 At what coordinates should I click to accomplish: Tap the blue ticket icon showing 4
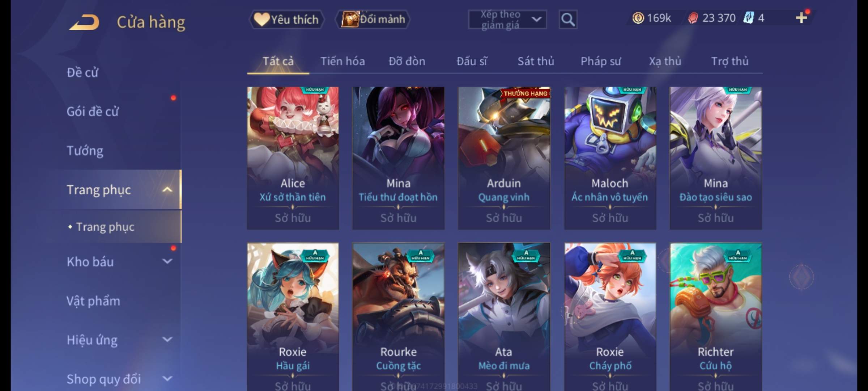pos(748,18)
